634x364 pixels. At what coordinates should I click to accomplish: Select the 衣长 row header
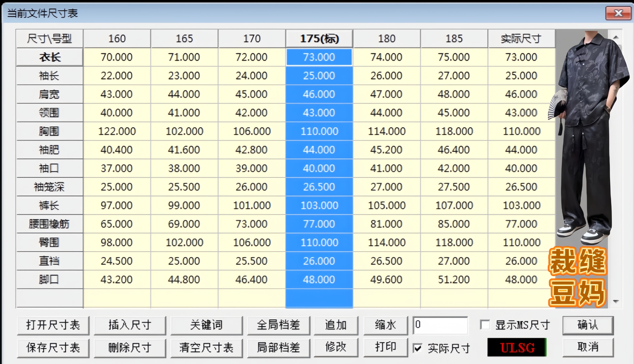pyautogui.click(x=50, y=57)
